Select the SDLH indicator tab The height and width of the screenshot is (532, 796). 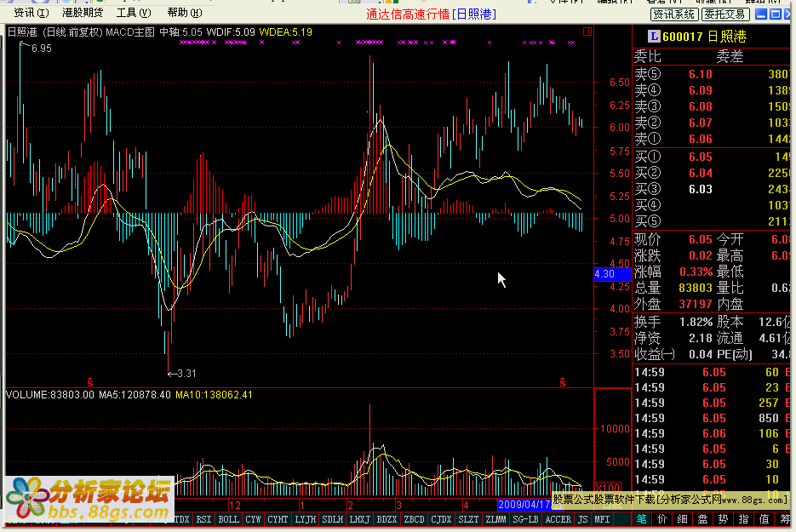333,519
